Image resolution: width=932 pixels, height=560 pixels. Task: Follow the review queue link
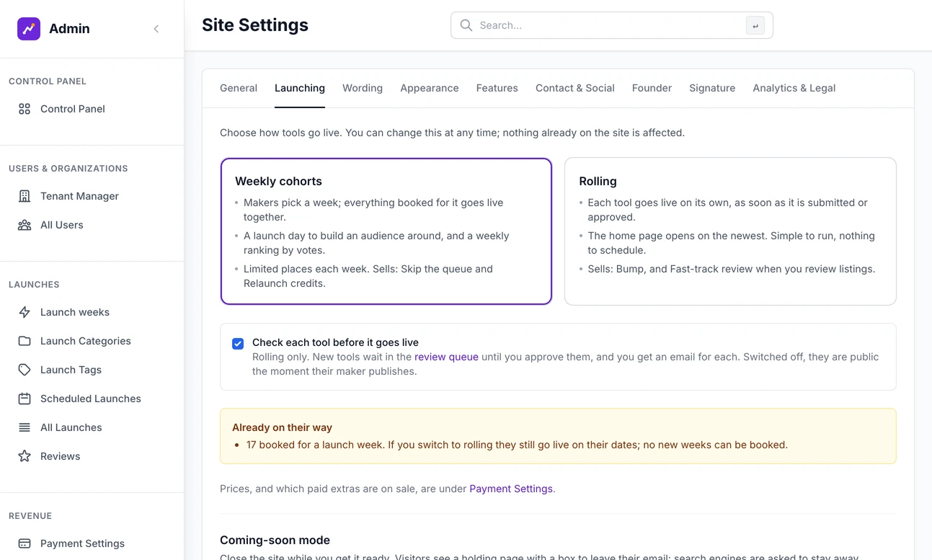point(446,357)
